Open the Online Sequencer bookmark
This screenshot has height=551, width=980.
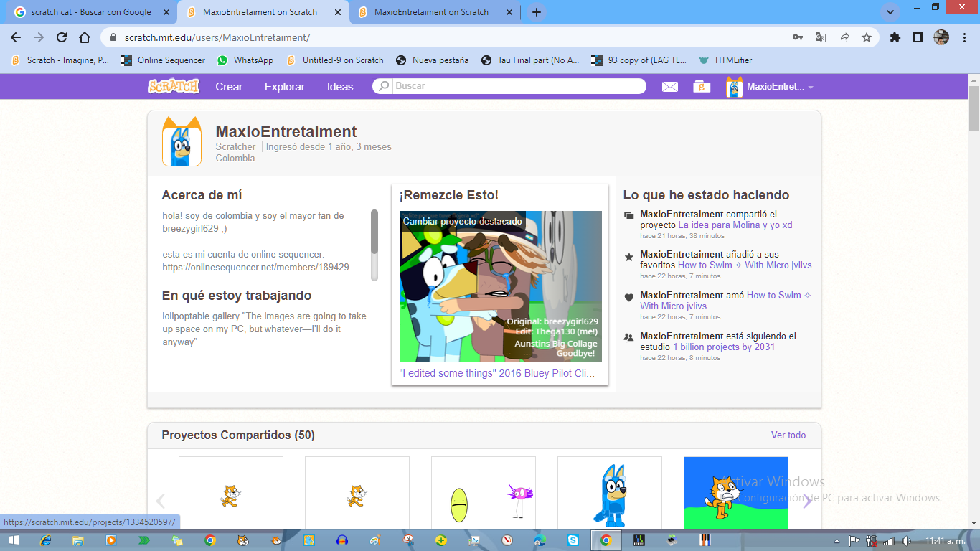tap(163, 60)
